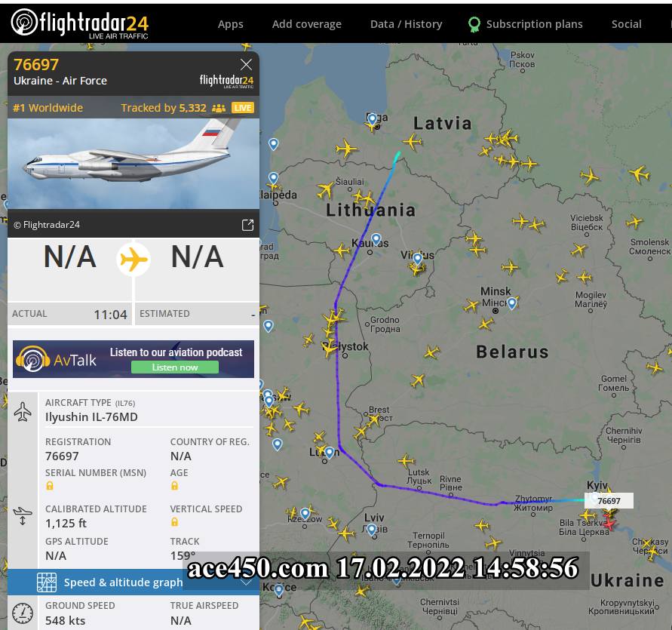Click the Flightradar24 logo
672x630 pixels.
tap(80, 23)
